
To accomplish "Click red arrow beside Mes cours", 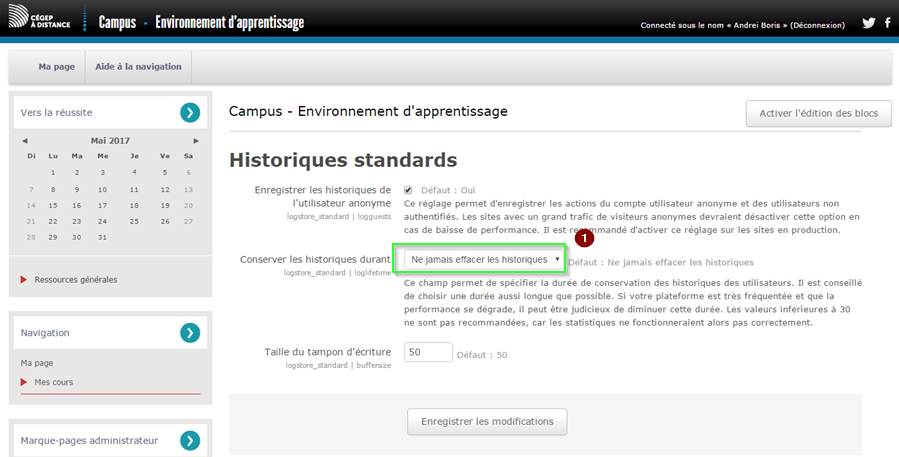I will (24, 382).
